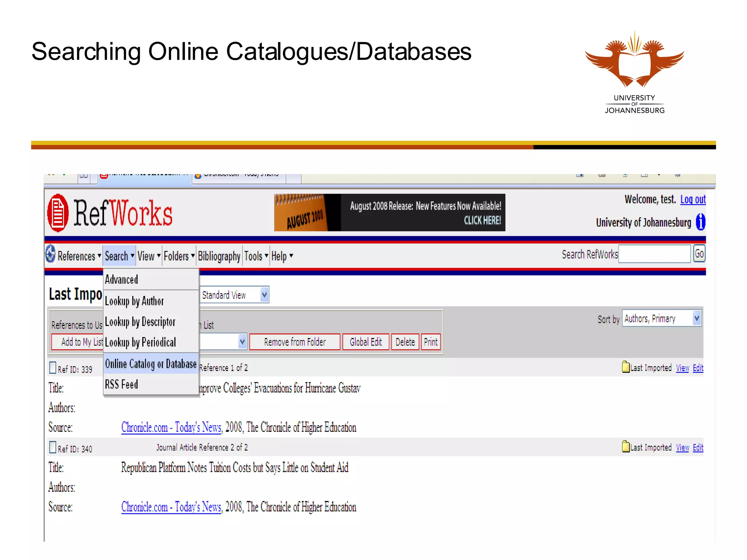Open Chronicle.com source link for Ref 339

click(171, 427)
